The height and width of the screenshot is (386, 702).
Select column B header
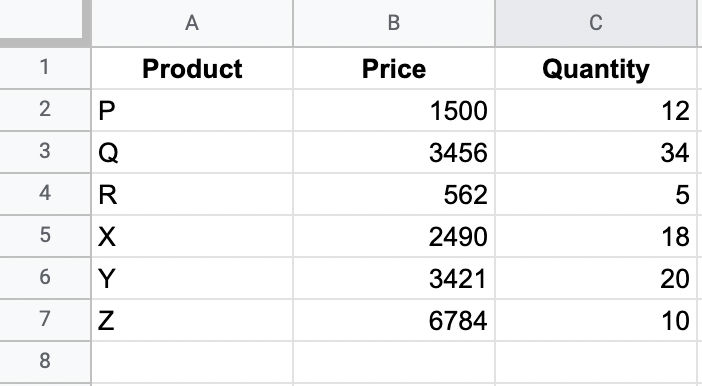pyautogui.click(x=394, y=23)
